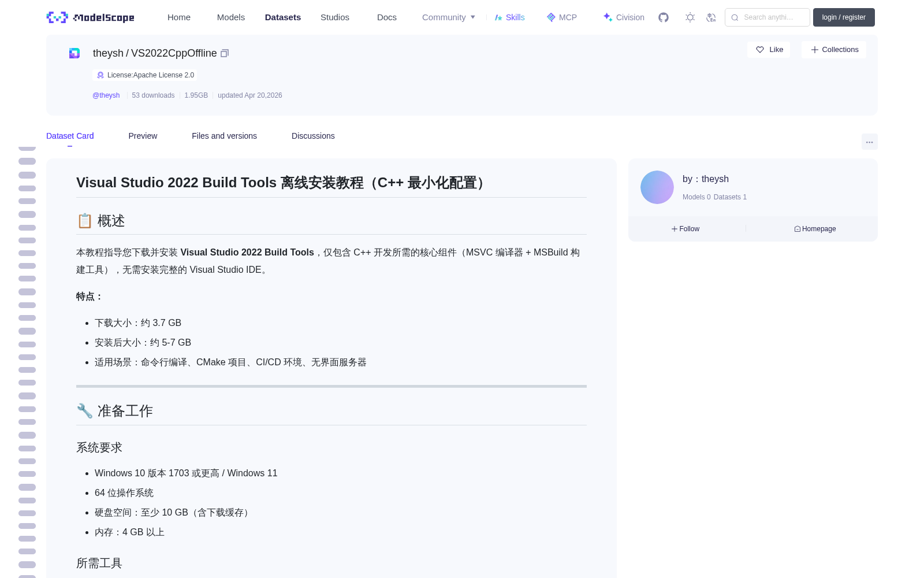924x578 pixels.
Task: Expand the Community dropdown menu
Action: [x=449, y=17]
